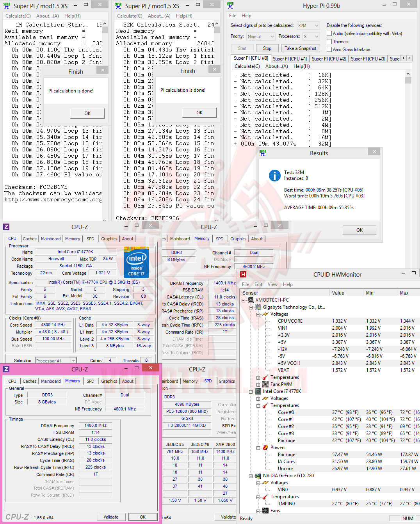Image resolution: width=420 pixels, height=524 pixels.
Task: Click OK button at the bottom of the pink CPU-Z window
Action: point(143,517)
